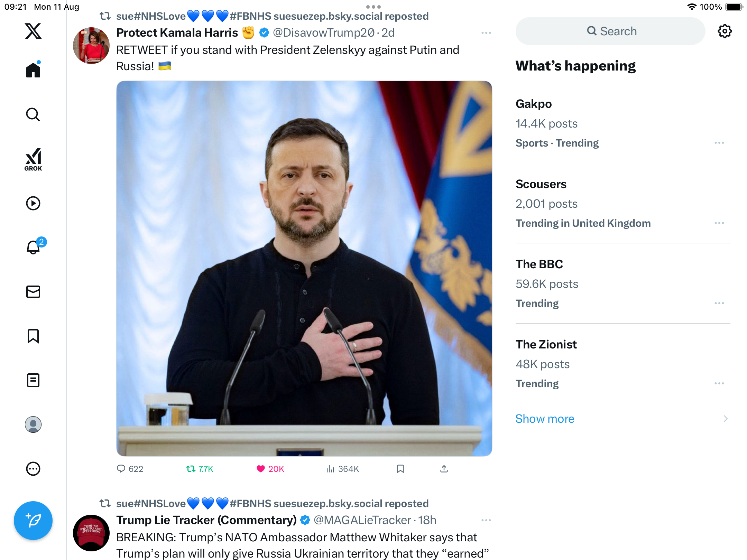Undo repost on Zelenskyy post

(191, 469)
